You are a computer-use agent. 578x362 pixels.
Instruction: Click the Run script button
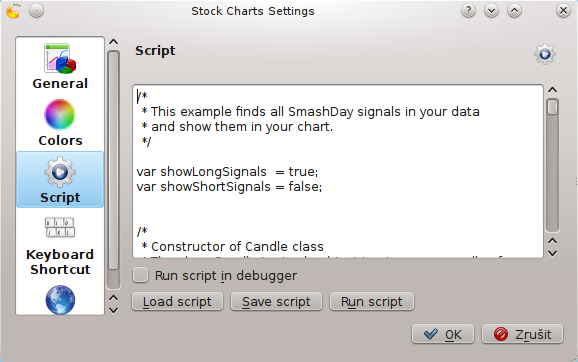(372, 302)
